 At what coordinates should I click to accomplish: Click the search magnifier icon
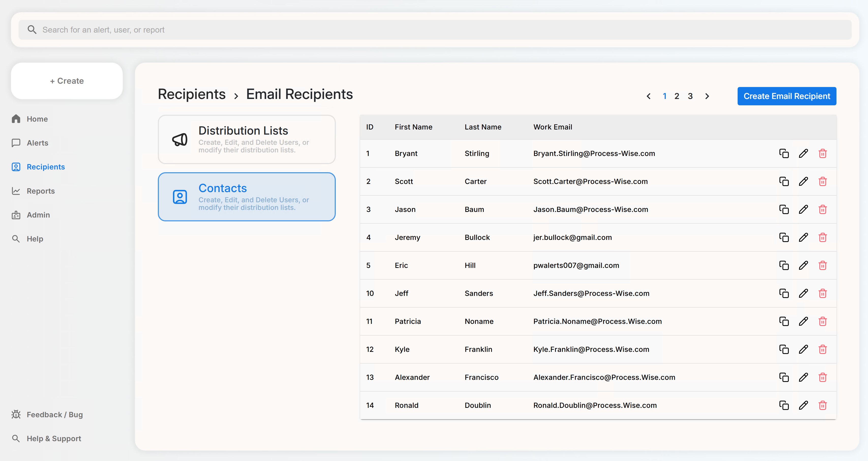point(32,29)
